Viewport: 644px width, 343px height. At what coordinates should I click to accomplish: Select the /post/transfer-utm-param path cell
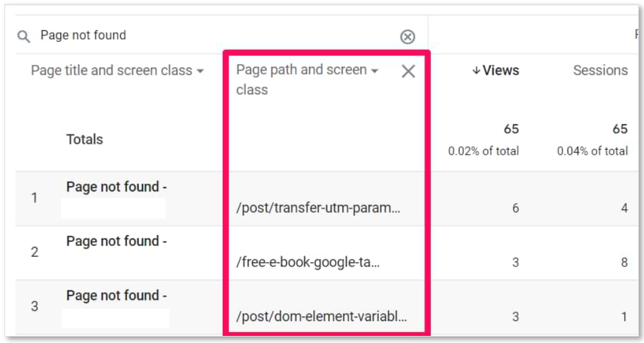pyautogui.click(x=318, y=208)
